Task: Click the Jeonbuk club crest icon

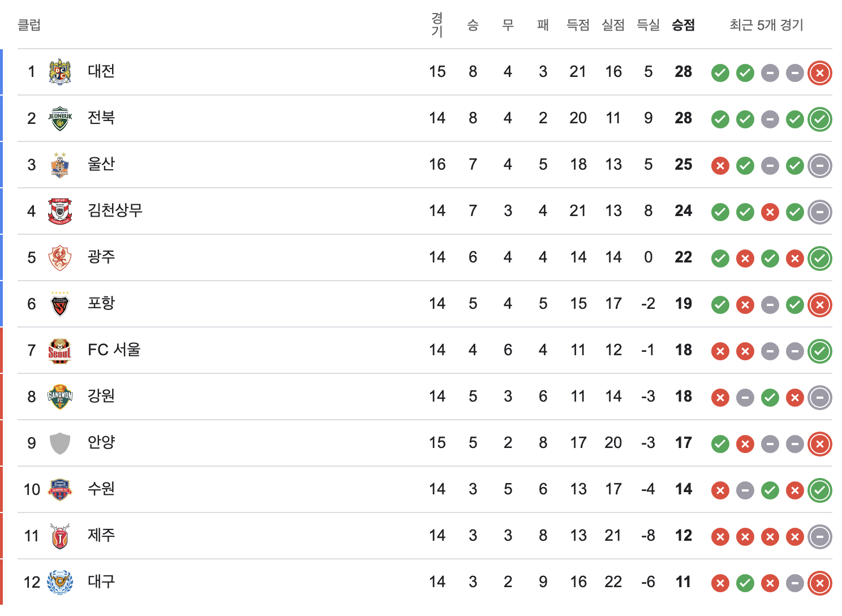Action: click(x=60, y=118)
